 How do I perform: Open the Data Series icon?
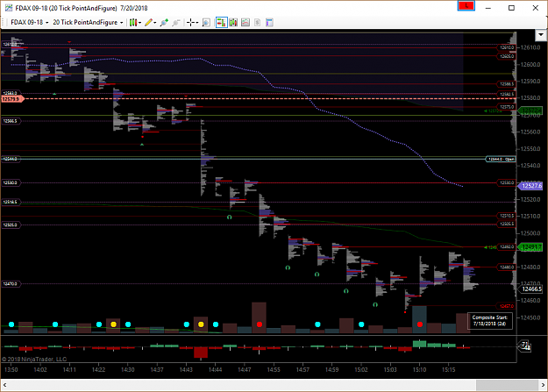233,23
